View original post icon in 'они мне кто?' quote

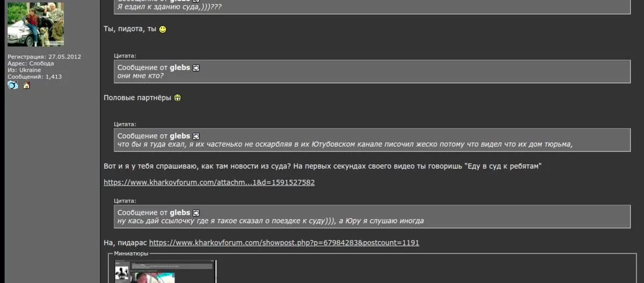[196, 68]
